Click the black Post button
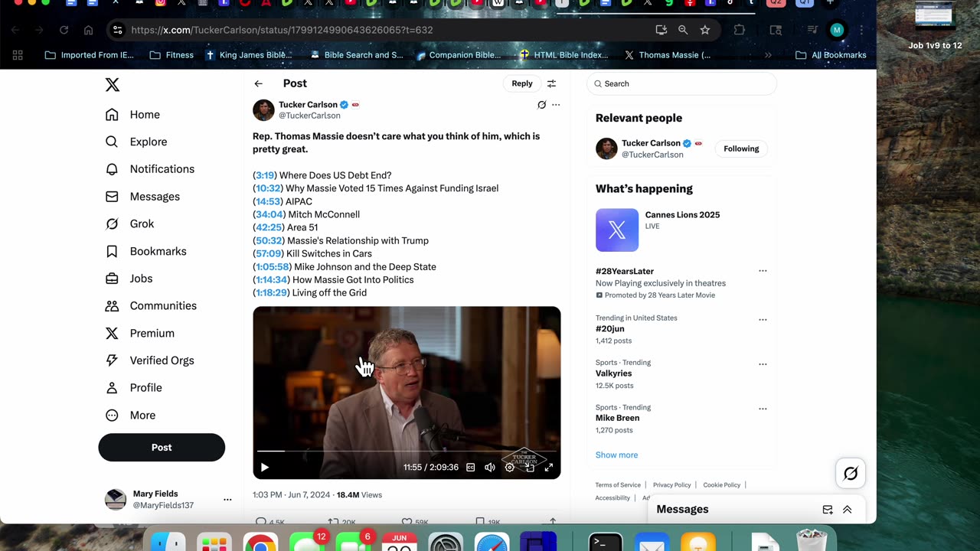980x551 pixels. point(162,448)
